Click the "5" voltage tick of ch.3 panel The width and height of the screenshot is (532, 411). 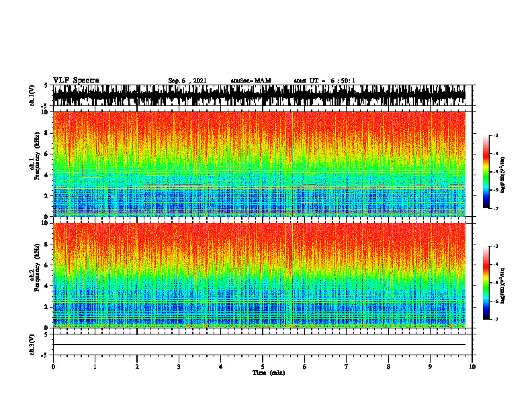[46, 334]
